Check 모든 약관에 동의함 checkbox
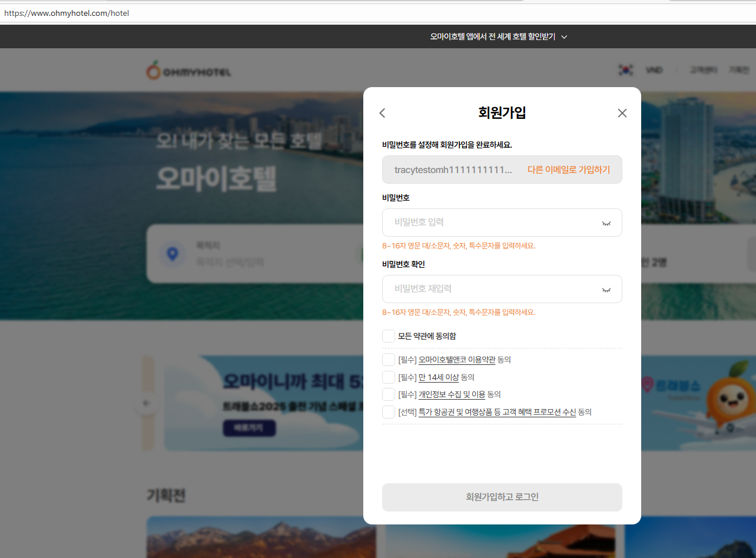The image size is (756, 558). pos(389,336)
